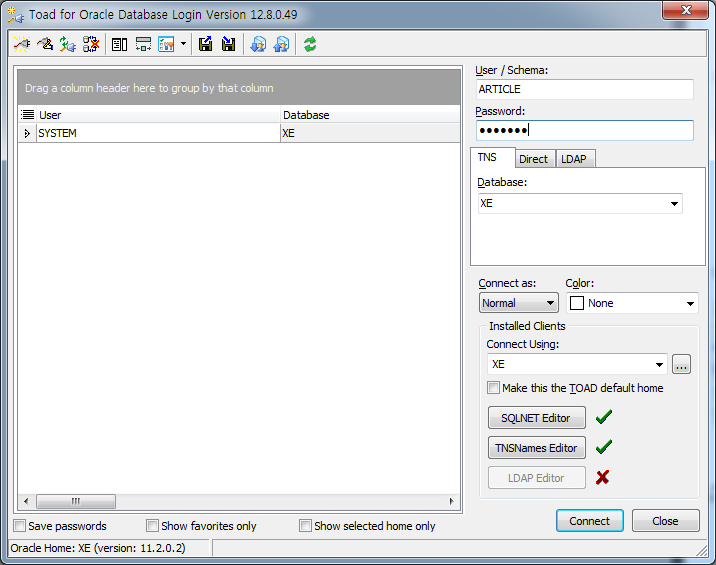Enable Save passwords checkbox
The height and width of the screenshot is (565, 716).
pos(20,526)
